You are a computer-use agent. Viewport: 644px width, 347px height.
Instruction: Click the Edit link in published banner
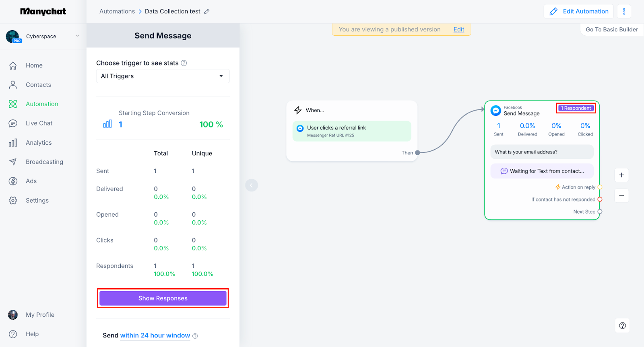(458, 29)
